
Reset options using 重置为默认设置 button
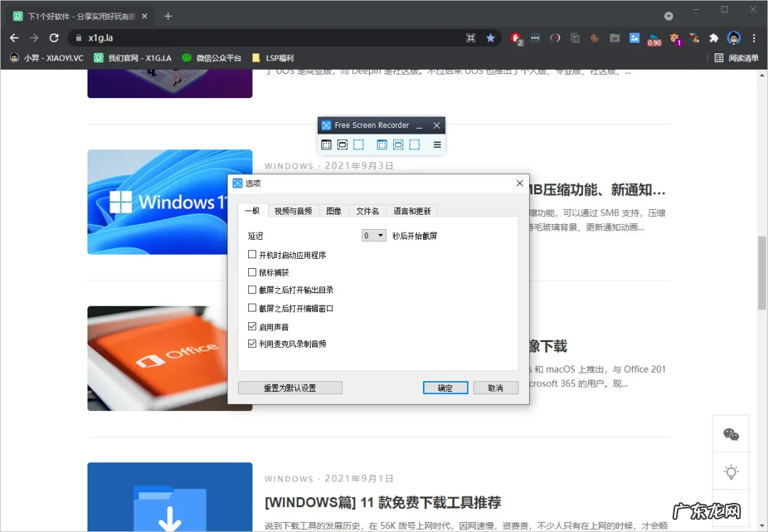pos(290,388)
